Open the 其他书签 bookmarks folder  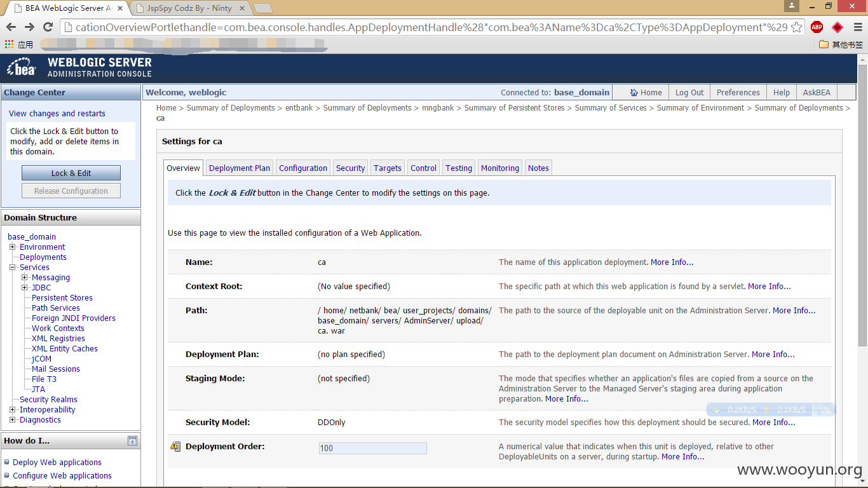841,44
